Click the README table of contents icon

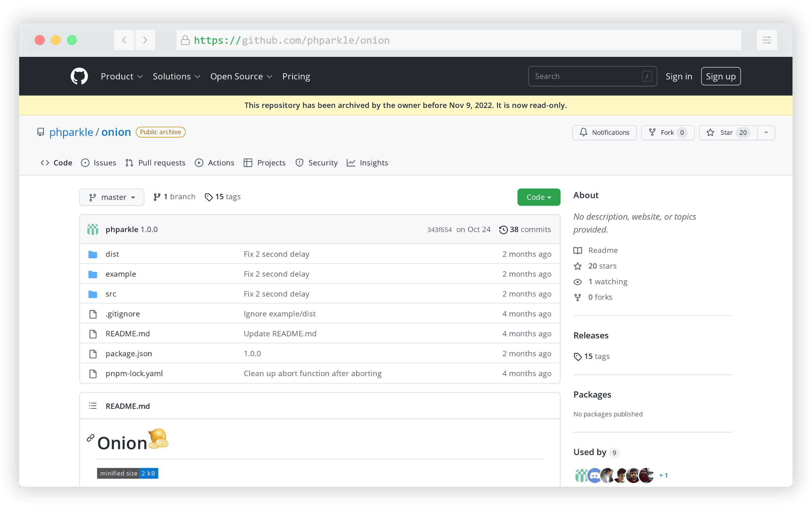point(93,406)
